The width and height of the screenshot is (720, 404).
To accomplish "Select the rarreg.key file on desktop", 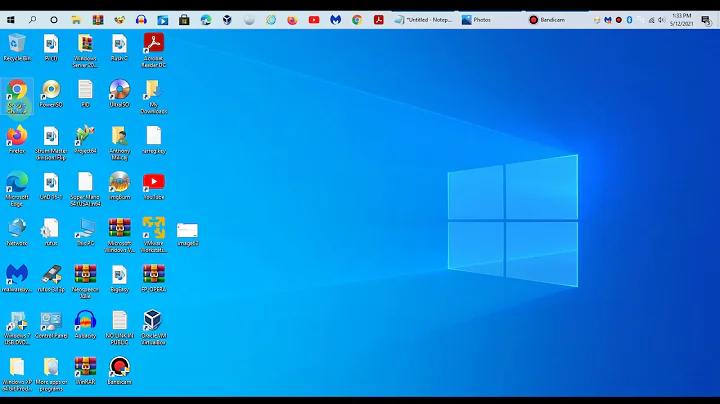I will [154, 140].
